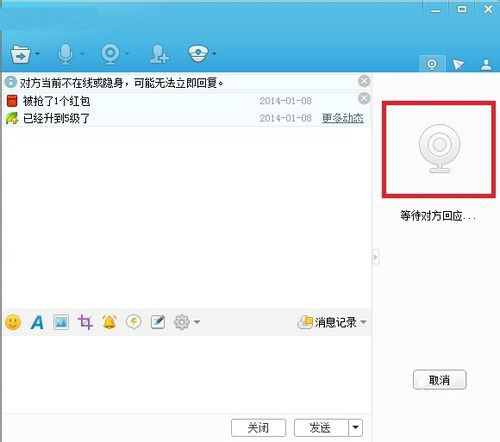Click the chat settings gear icon
The height and width of the screenshot is (442, 500).
coord(182,322)
